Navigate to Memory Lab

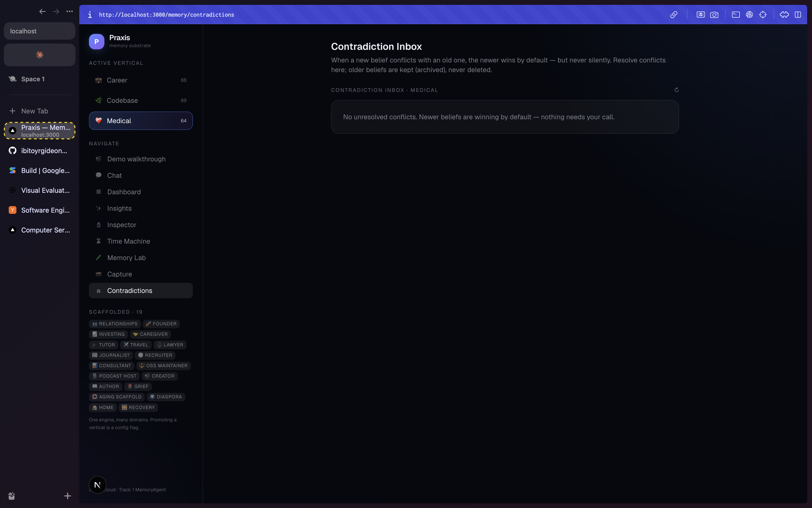point(141,258)
